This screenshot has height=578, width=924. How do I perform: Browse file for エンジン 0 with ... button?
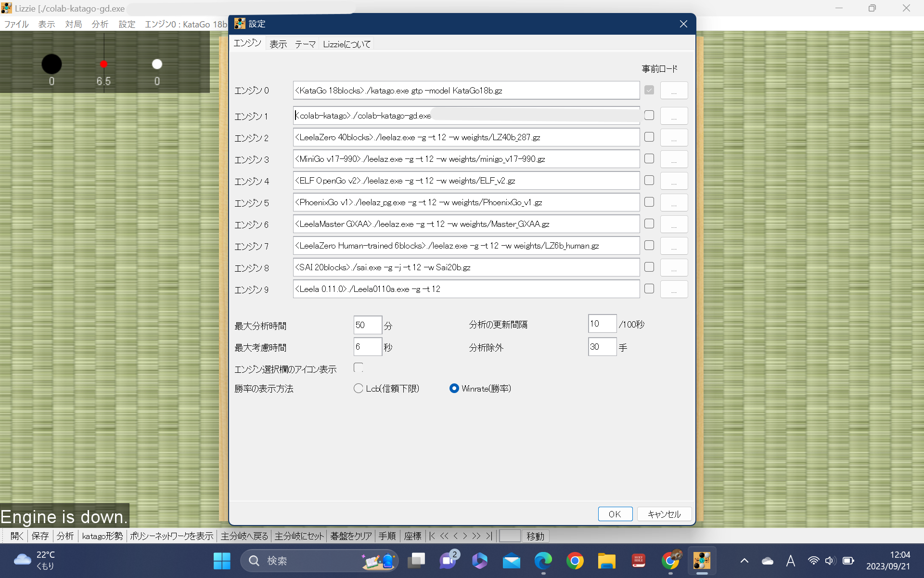coord(674,91)
